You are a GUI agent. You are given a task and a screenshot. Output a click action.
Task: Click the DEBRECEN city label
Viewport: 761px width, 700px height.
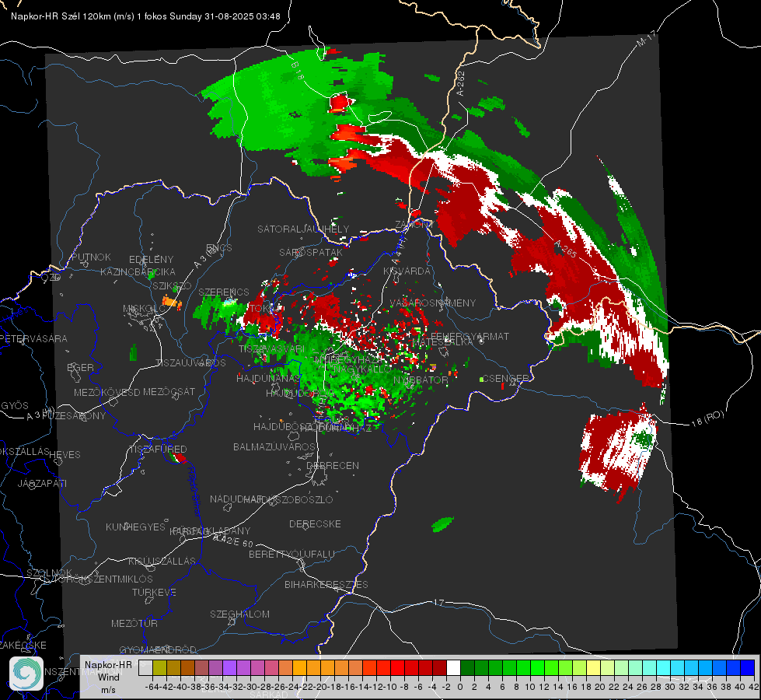click(333, 465)
